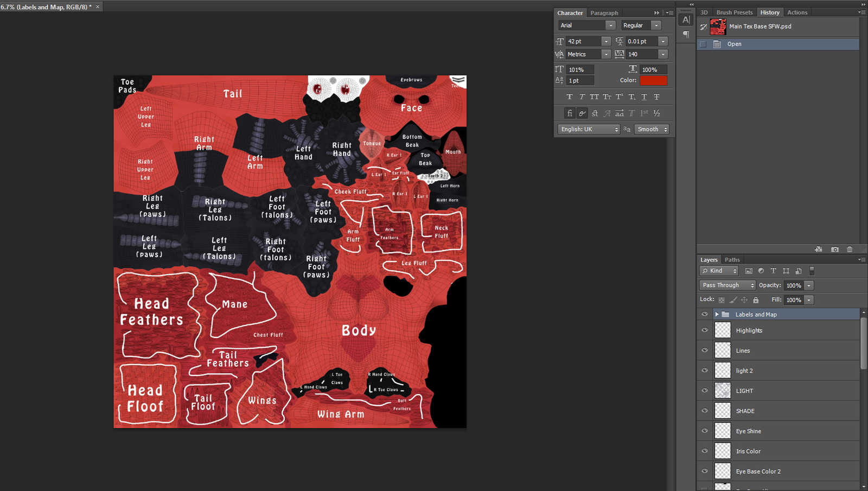Switch to the Actions tab
The height and width of the screenshot is (491, 868).
pyautogui.click(x=797, y=12)
